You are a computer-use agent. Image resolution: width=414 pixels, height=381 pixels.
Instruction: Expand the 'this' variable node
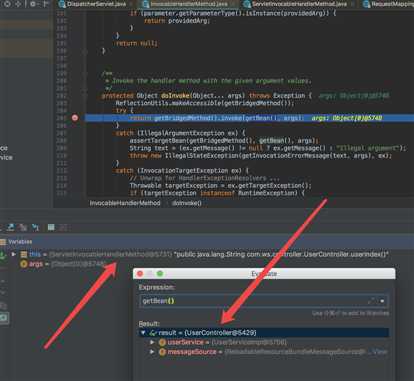(x=14, y=254)
